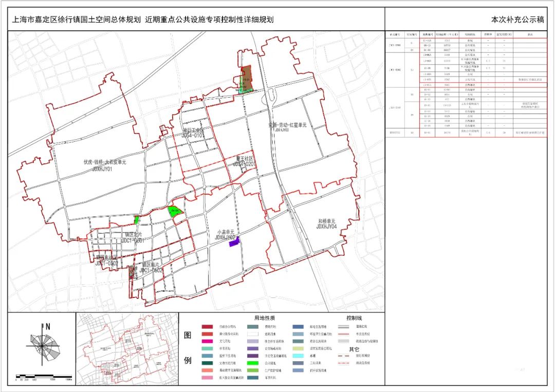The image size is (555, 392).
Task: Click the 镇区北片 label
Action: (x=133, y=235)
